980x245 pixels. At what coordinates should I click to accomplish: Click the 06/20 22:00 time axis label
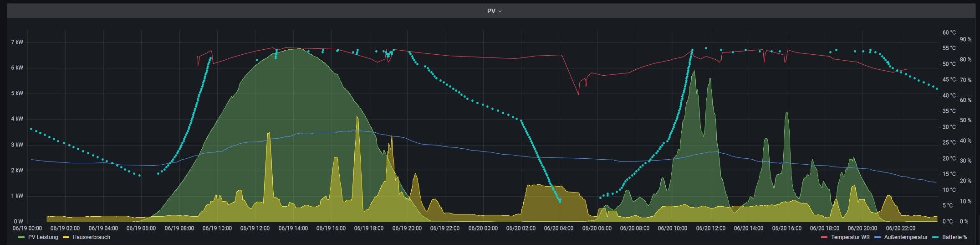click(900, 228)
